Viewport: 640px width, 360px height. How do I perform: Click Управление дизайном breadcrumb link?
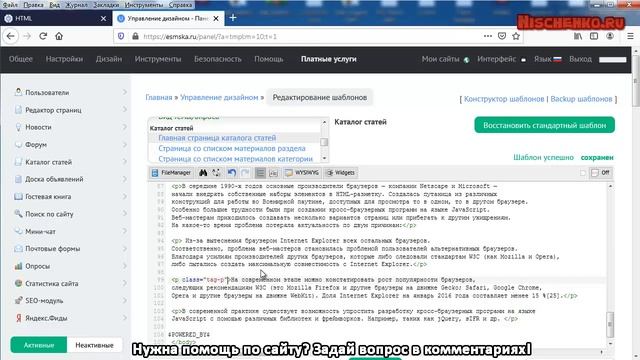pyautogui.click(x=219, y=98)
